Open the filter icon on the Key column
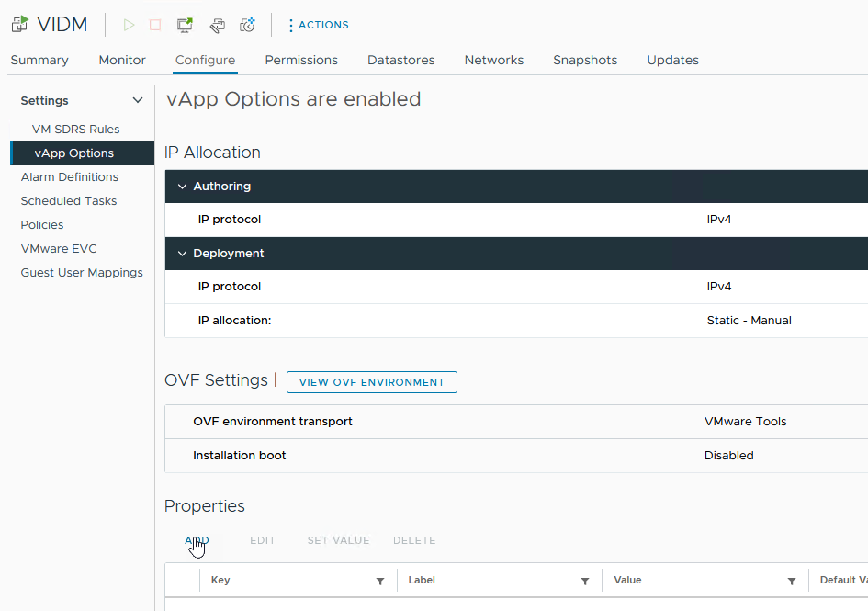Screen dimensions: 868x611 click(379, 580)
